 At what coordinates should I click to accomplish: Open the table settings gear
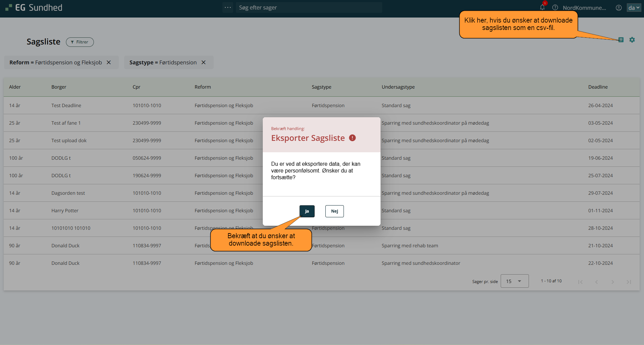pos(632,40)
